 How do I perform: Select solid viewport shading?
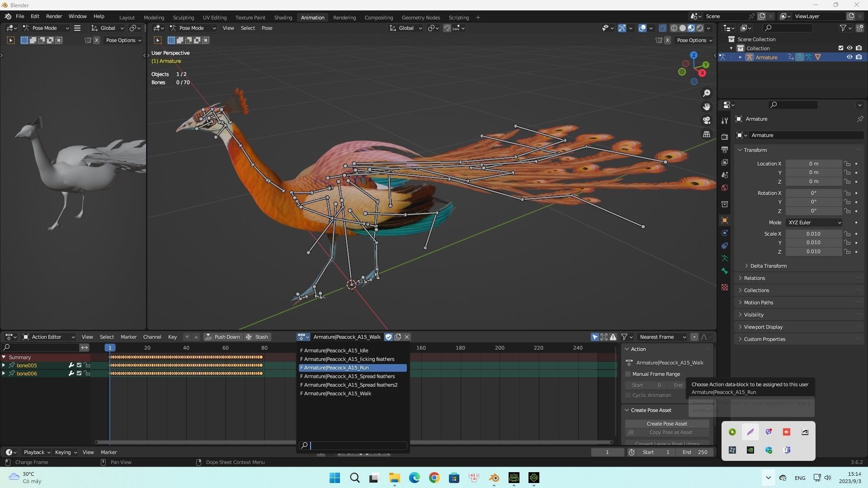coord(683,28)
